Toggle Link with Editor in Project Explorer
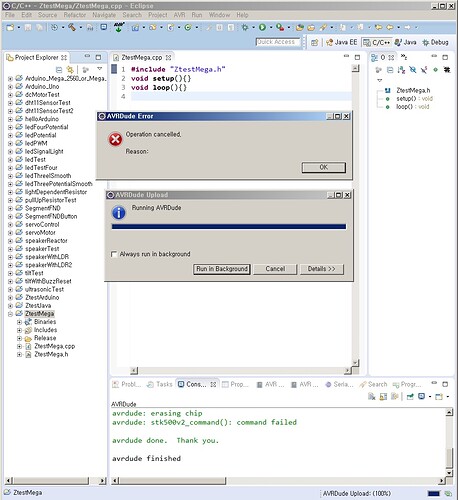 (x=70, y=70)
